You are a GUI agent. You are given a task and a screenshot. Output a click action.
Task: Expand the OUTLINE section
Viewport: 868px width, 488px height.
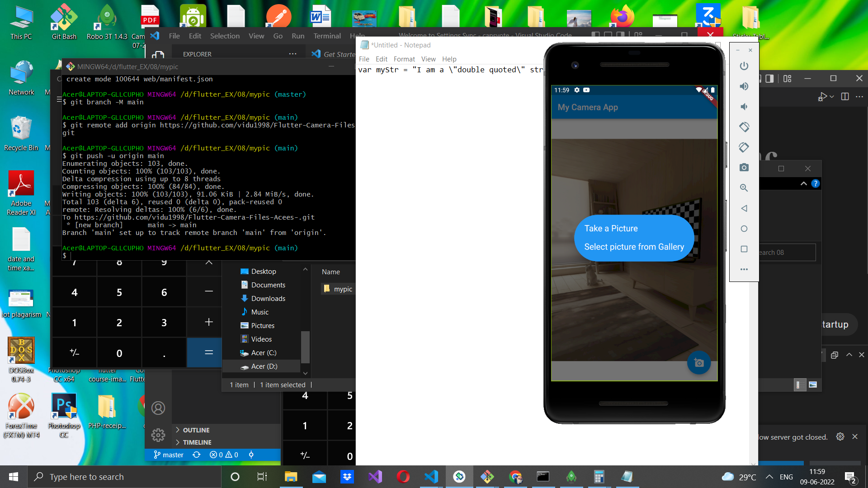[197, 430]
